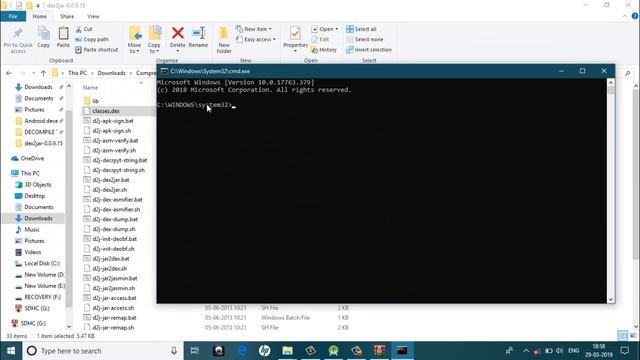Open the Open button dropdown

336,29
